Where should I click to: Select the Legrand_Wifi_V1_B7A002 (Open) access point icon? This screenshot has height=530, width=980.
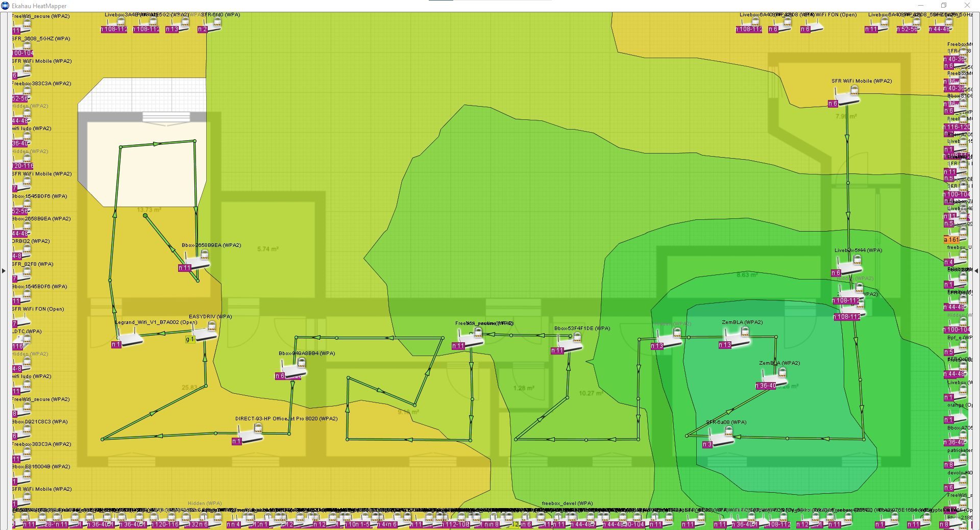tap(130, 337)
